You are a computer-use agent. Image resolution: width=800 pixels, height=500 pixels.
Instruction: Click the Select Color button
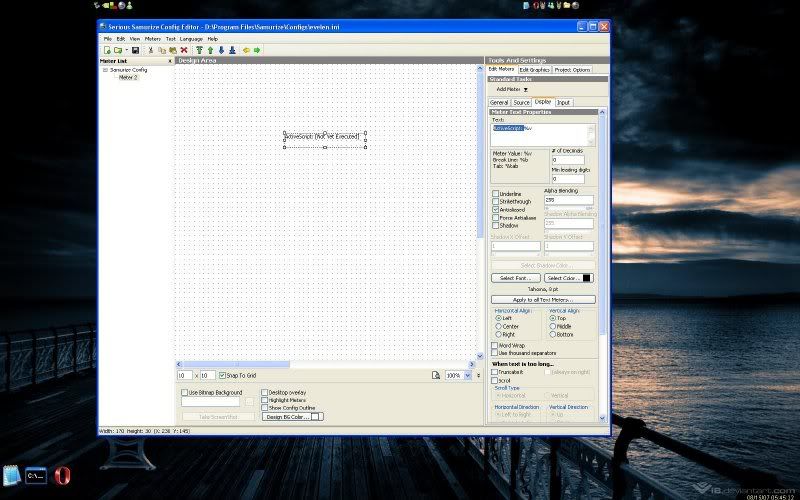569,278
